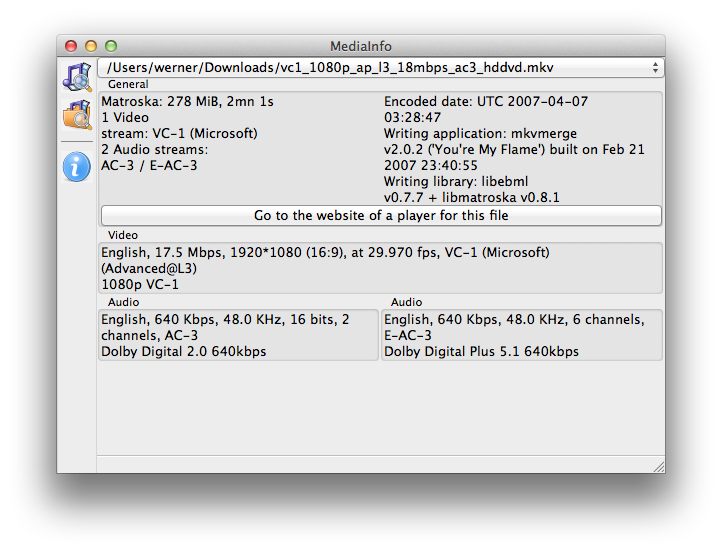Click the yellow minimize window button
Image resolution: width=722 pixels, height=552 pixels.
pyautogui.click(x=91, y=46)
